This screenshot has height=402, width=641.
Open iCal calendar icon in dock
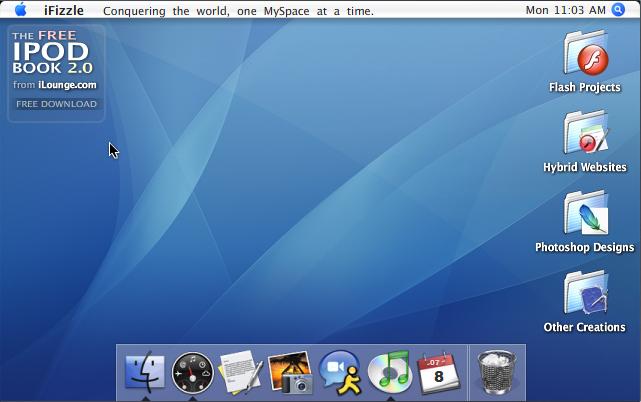coord(438,373)
